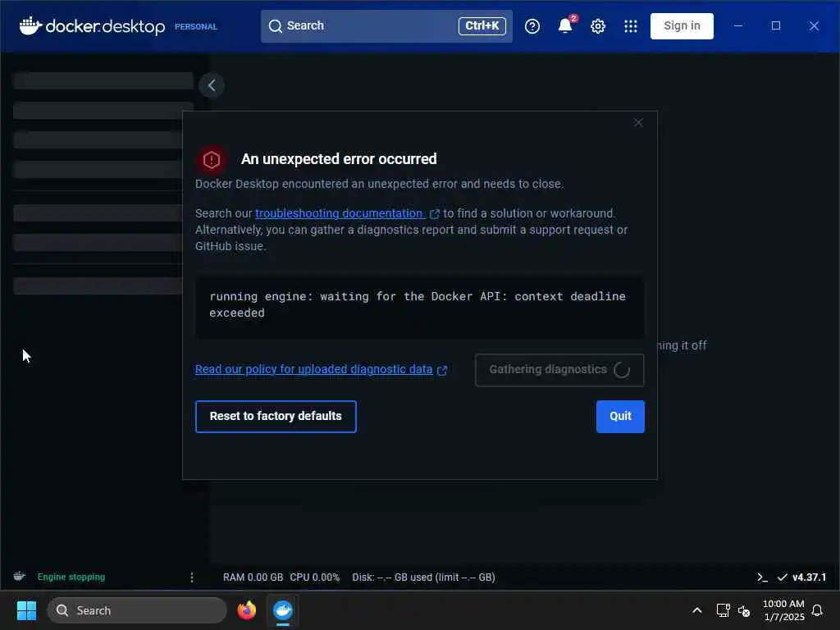The image size is (840, 630).
Task: Open troubleshooting documentation link
Action: 340,213
